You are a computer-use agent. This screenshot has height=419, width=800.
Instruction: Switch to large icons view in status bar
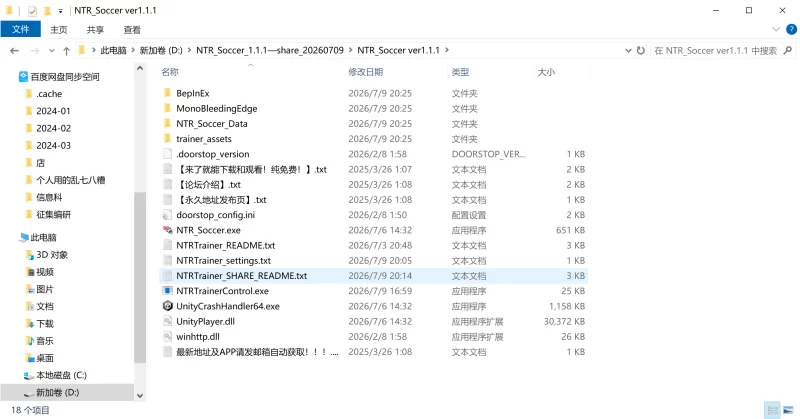[788, 410]
